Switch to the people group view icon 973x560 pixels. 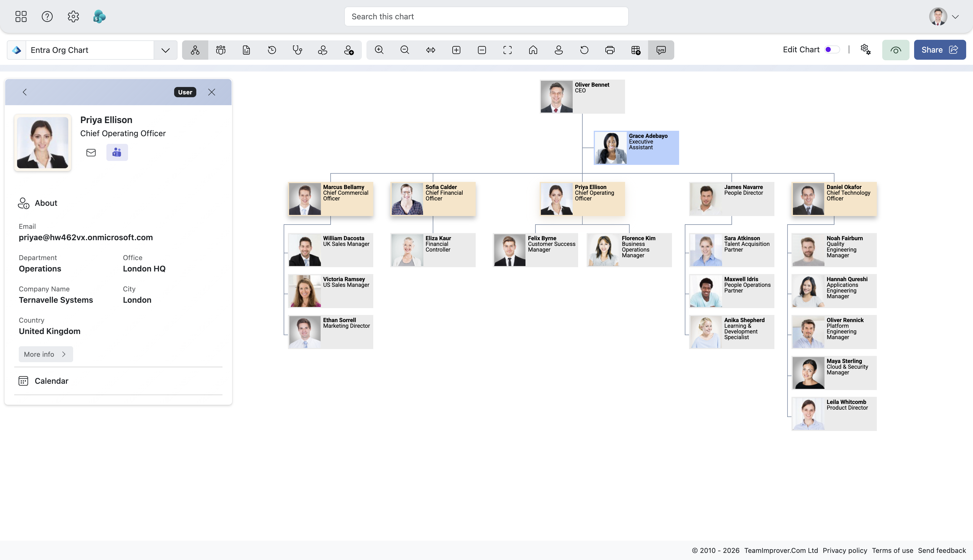[x=220, y=50]
